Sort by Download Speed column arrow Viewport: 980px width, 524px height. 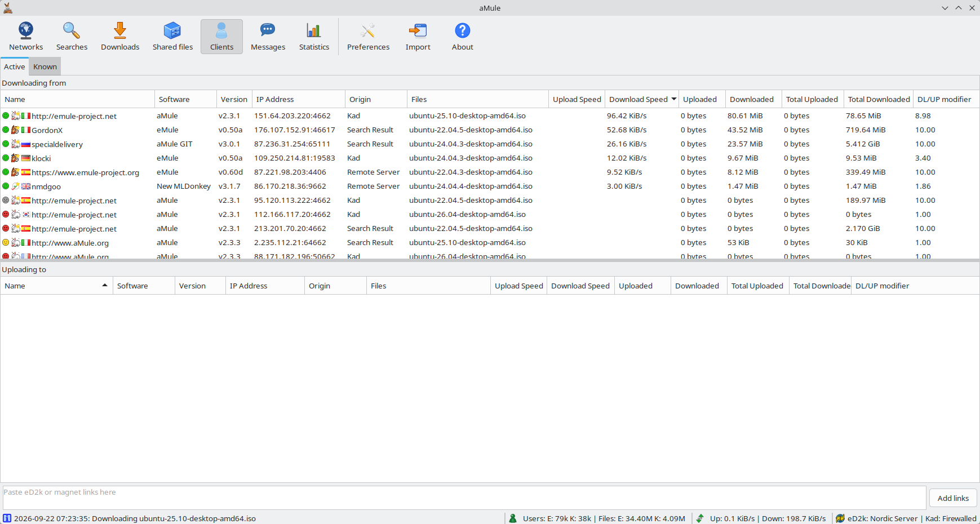click(x=673, y=99)
